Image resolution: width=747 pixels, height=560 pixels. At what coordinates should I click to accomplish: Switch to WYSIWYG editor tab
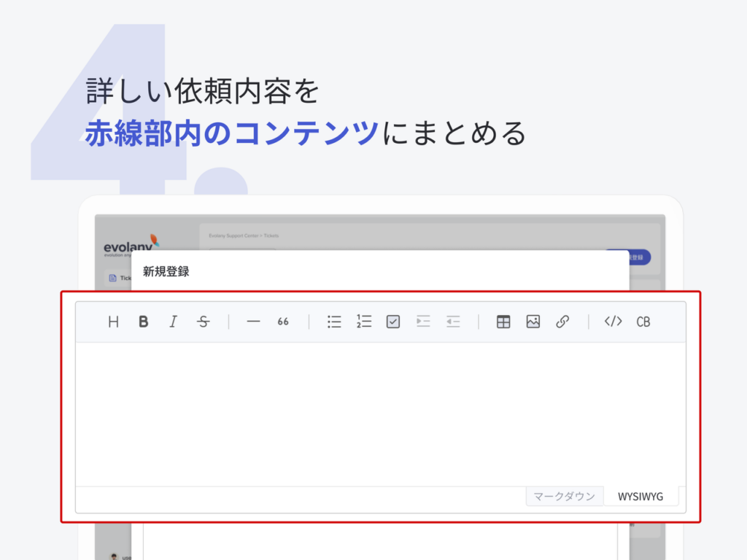point(640,496)
